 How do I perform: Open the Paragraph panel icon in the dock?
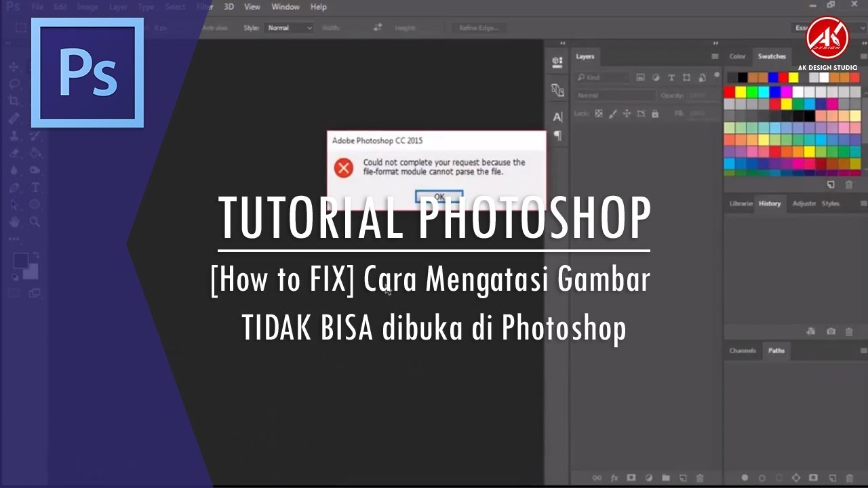(x=557, y=136)
